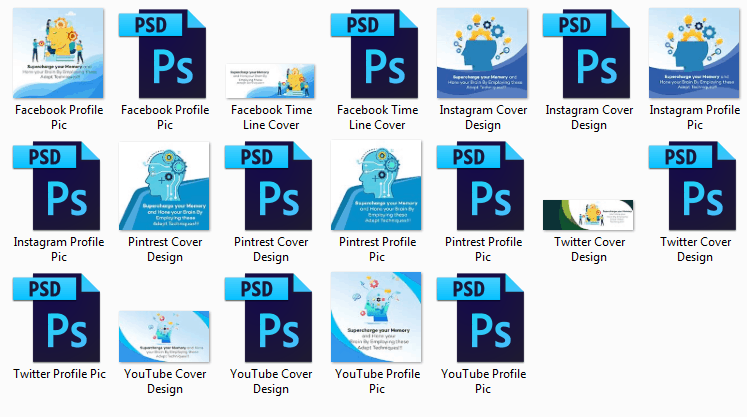
Task: Click 'Instagram Cover Design' name under the image thumbnail
Action: [x=483, y=117]
